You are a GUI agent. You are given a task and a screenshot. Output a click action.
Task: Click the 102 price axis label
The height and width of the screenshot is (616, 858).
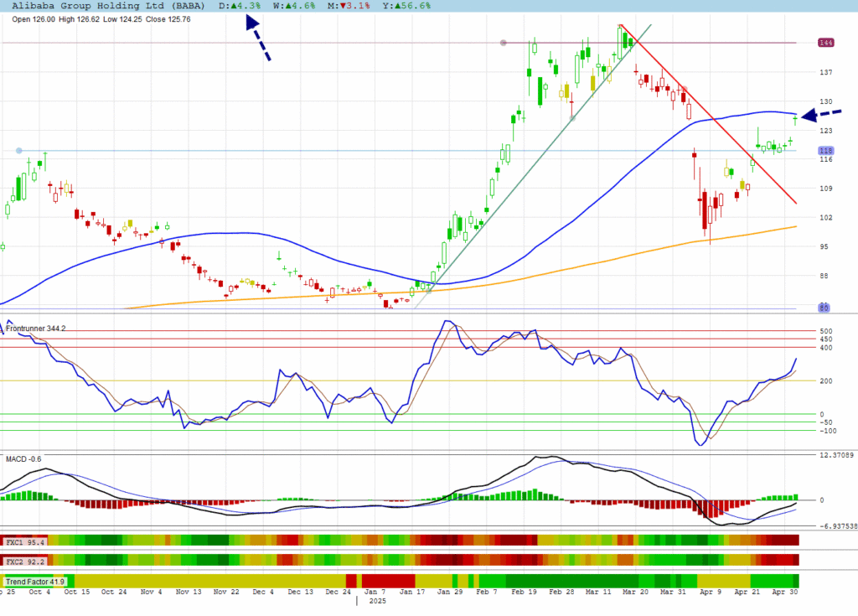click(825, 217)
